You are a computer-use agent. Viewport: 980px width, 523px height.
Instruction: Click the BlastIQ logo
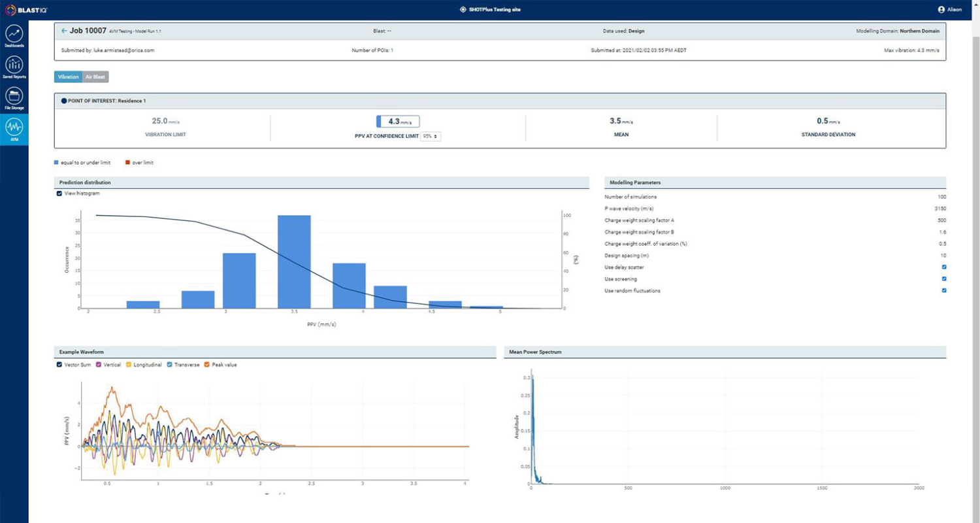tap(25, 10)
